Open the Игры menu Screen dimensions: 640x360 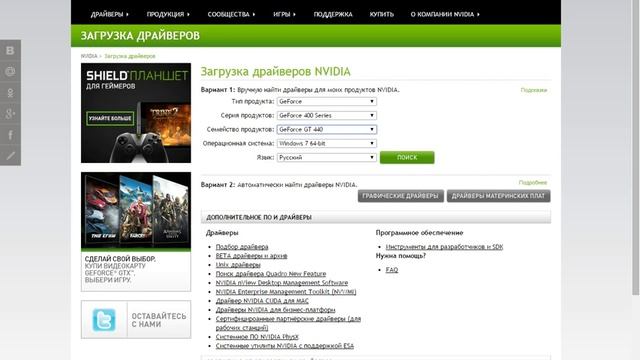[x=284, y=14]
